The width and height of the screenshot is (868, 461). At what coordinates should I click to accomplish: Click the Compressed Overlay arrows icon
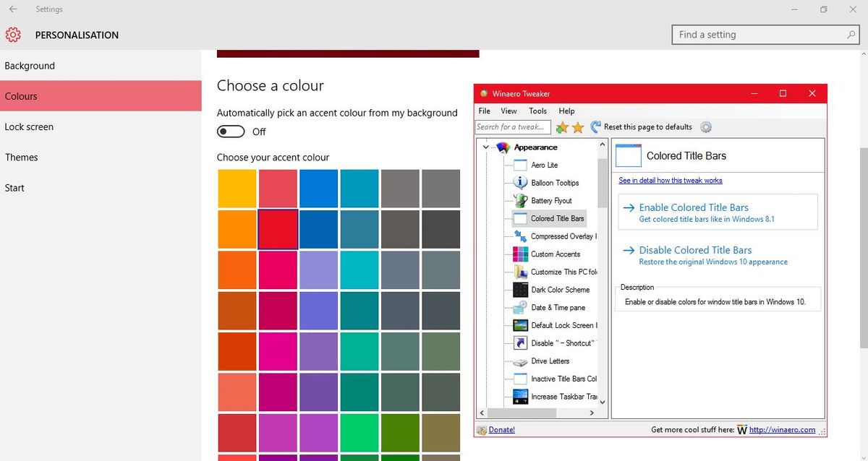(520, 236)
